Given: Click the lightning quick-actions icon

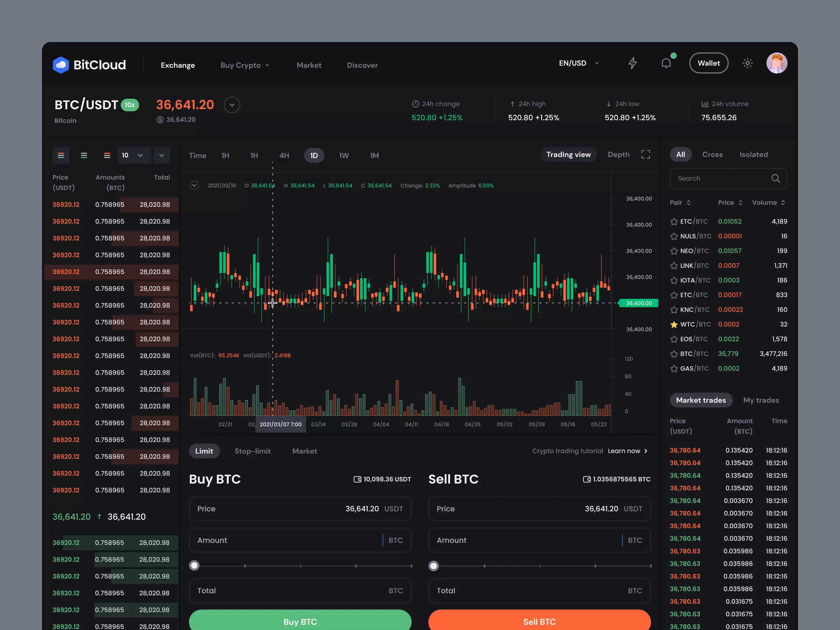Looking at the screenshot, I should [633, 63].
